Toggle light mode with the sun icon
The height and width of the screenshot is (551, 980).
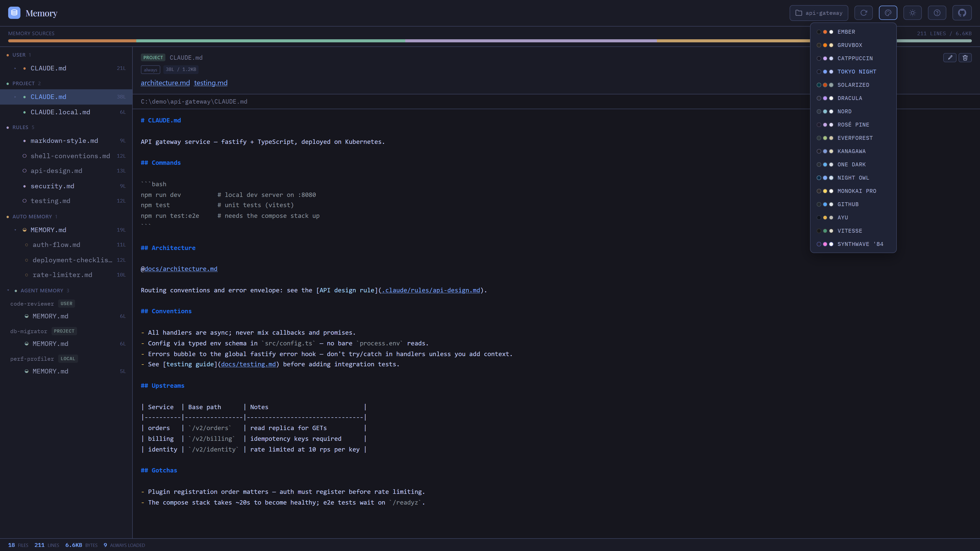tap(912, 13)
